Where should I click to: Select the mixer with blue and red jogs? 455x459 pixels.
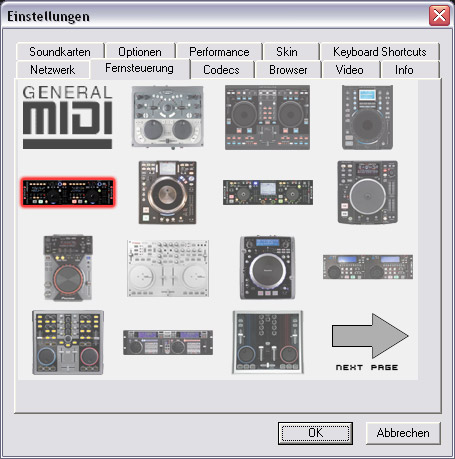(x=268, y=342)
